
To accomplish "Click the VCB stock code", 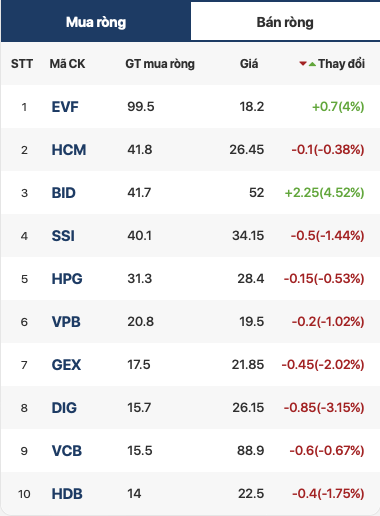I will click(x=67, y=451).
